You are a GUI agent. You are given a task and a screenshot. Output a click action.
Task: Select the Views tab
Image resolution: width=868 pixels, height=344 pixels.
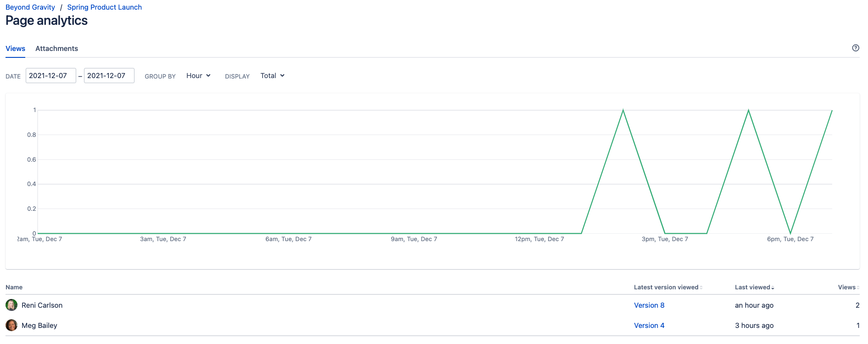(x=15, y=49)
